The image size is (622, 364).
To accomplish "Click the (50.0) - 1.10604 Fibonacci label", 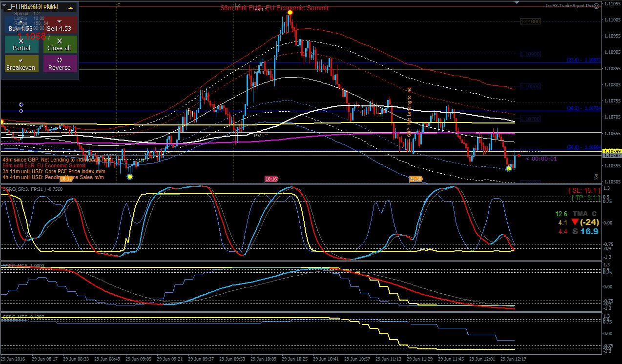I will [x=583, y=147].
